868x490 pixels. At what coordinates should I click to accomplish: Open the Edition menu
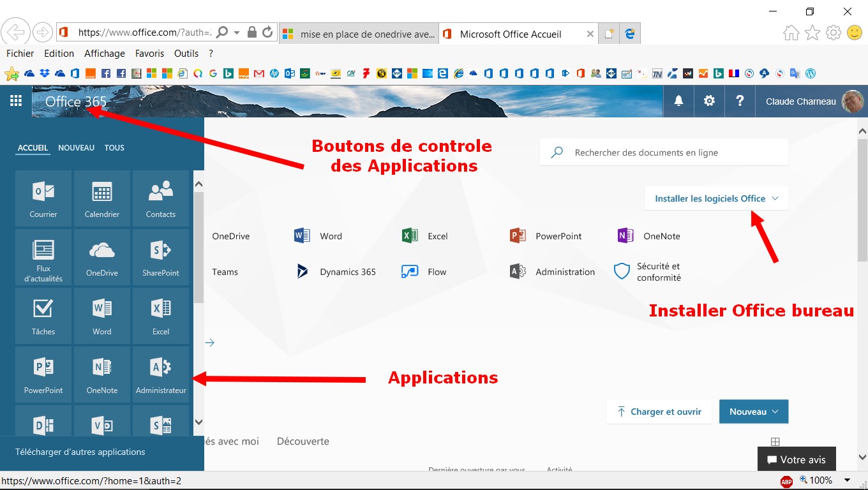point(59,54)
